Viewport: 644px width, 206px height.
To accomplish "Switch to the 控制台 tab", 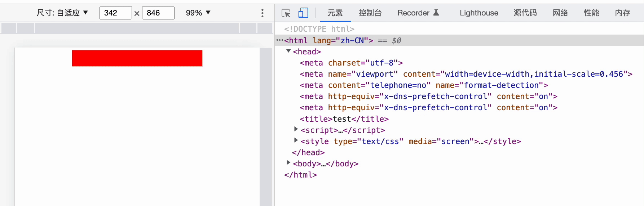I will (x=370, y=13).
